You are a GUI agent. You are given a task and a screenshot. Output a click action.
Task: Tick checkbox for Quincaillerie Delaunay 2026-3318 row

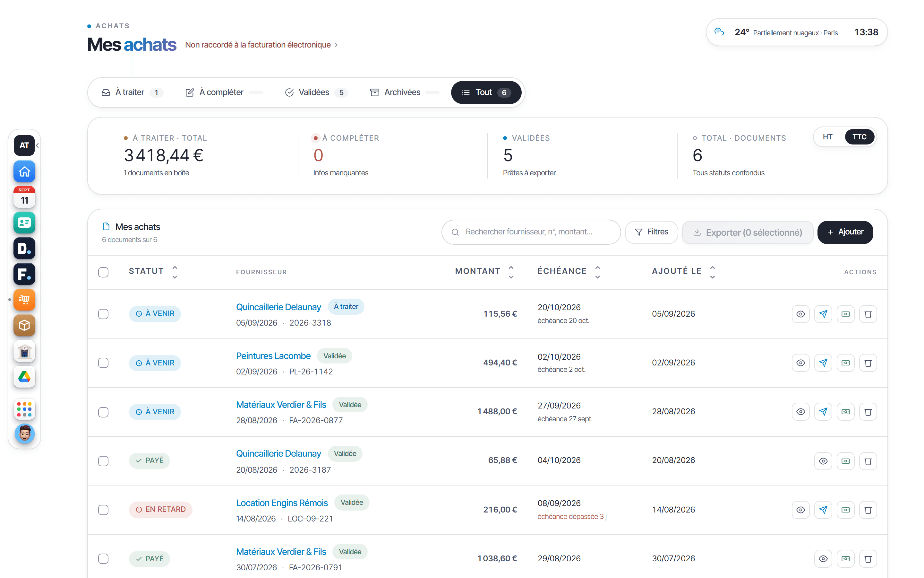click(x=103, y=314)
